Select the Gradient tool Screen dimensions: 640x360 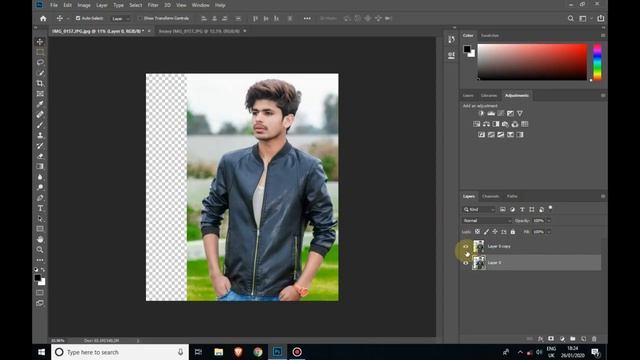point(40,167)
